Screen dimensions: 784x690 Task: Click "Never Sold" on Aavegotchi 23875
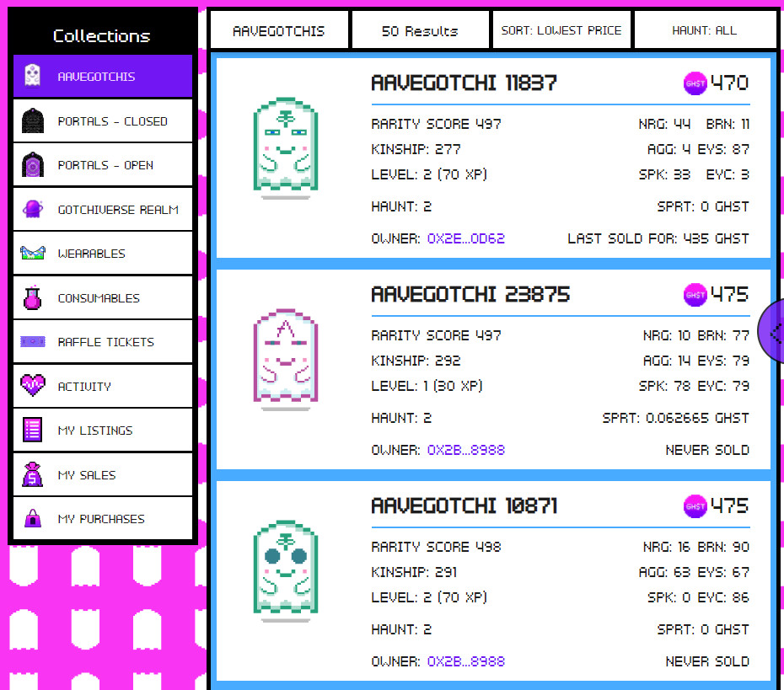pos(707,450)
